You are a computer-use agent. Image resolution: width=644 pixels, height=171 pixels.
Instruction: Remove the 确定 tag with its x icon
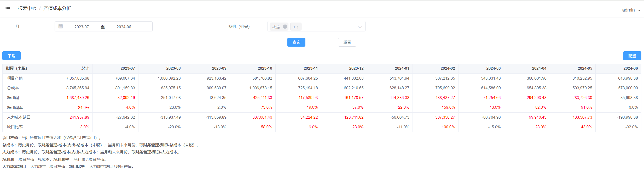pos(285,26)
